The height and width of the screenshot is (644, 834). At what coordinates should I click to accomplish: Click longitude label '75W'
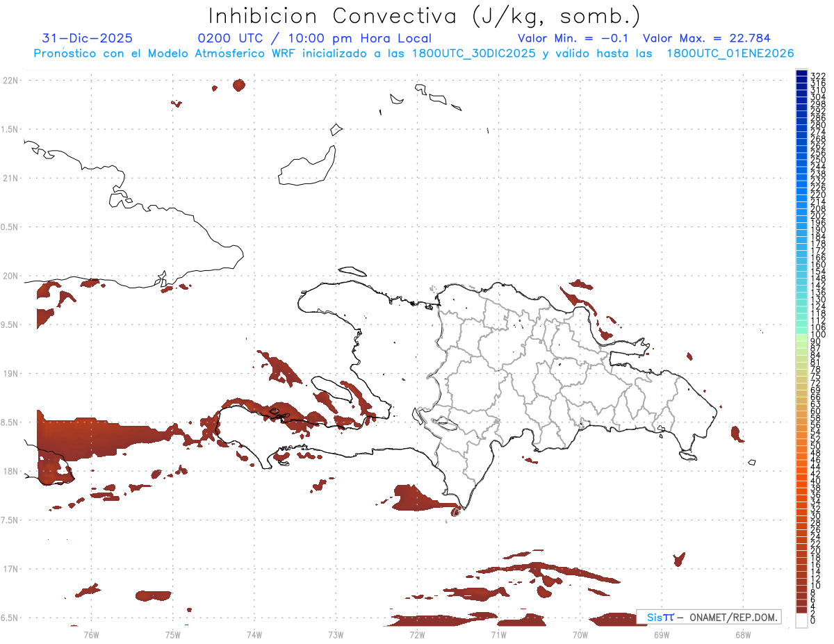pos(173,634)
